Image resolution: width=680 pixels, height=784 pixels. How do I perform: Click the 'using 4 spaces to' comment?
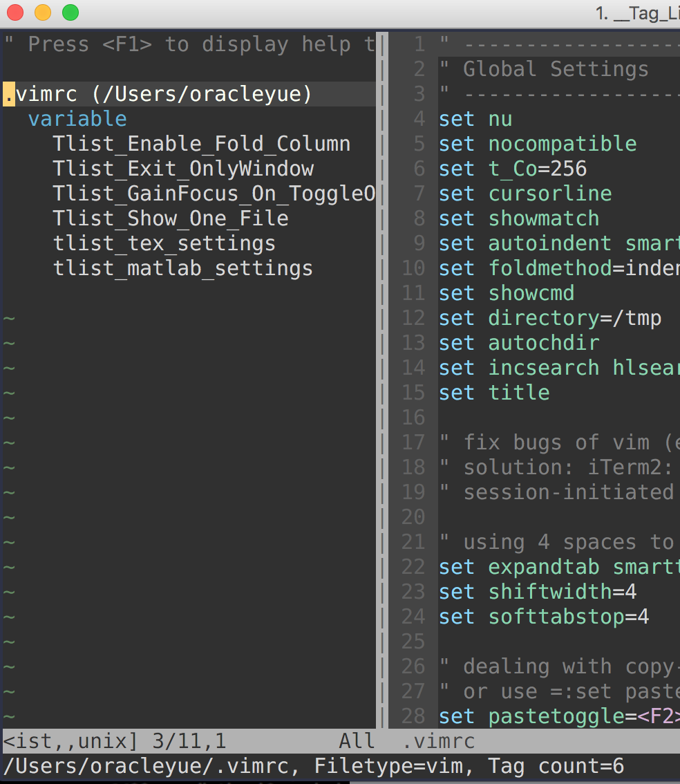click(556, 542)
